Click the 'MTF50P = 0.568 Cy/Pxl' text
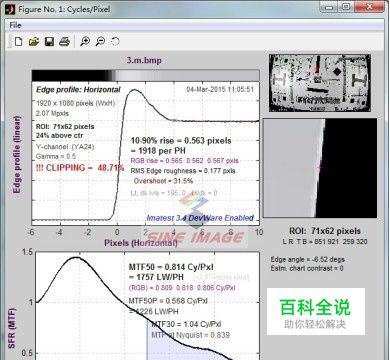Image resolution: width=390 pixels, height=360 pixels. tap(168, 301)
